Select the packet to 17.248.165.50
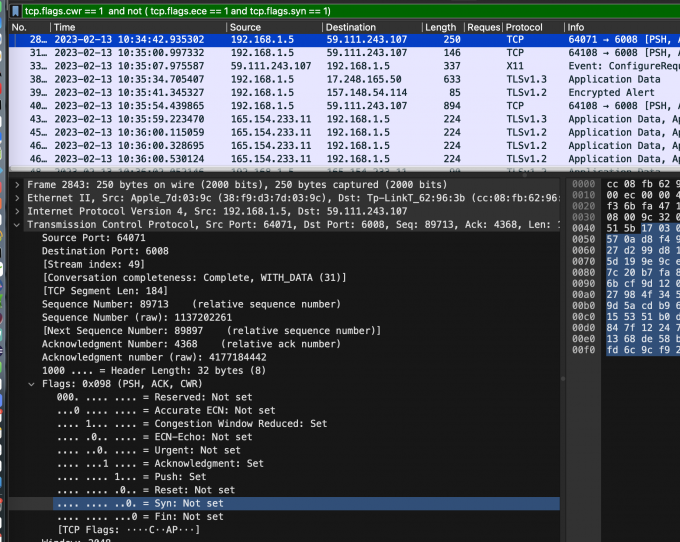This screenshot has height=542, width=680. 344,79
